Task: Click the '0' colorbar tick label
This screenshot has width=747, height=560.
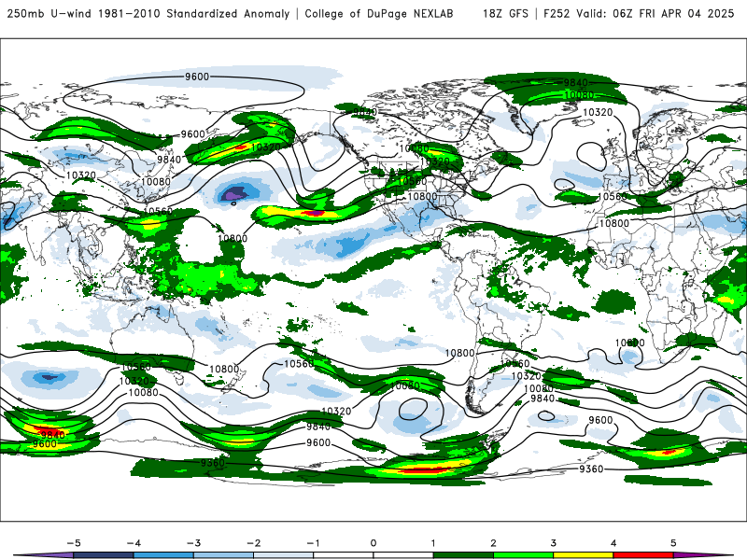Action: 373,543
